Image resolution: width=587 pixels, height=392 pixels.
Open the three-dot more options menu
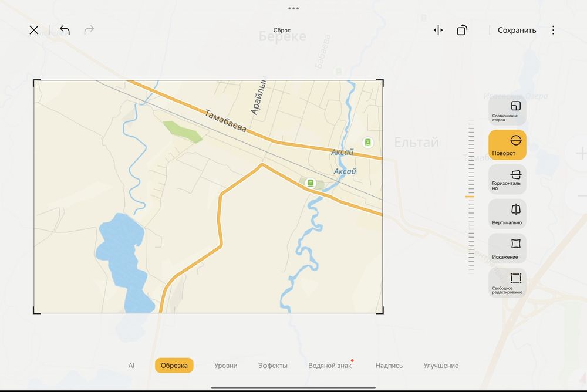click(554, 30)
